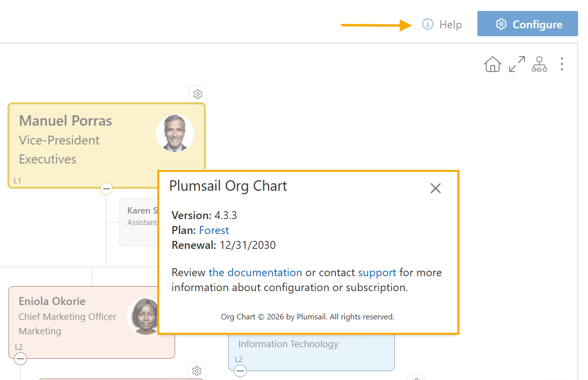The width and height of the screenshot is (588, 380).
Task: Click the Version 4.3.3 text
Action: click(204, 215)
